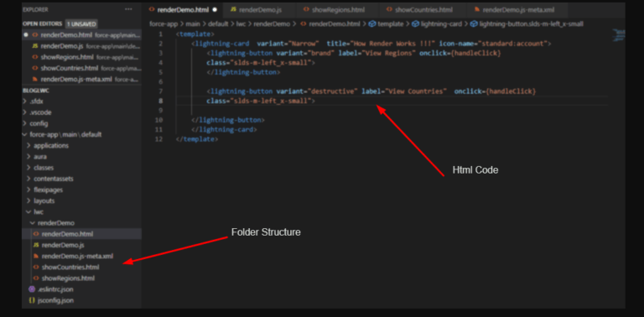Click line number 8 in the gutter
This screenshot has height=317, width=644.
click(x=160, y=101)
